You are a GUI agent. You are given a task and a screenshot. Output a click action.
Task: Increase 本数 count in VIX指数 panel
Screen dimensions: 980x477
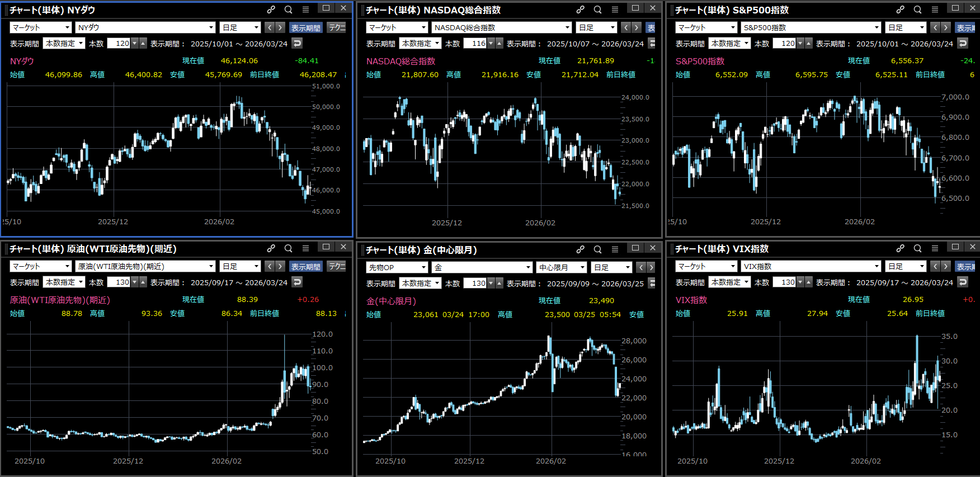click(x=808, y=282)
